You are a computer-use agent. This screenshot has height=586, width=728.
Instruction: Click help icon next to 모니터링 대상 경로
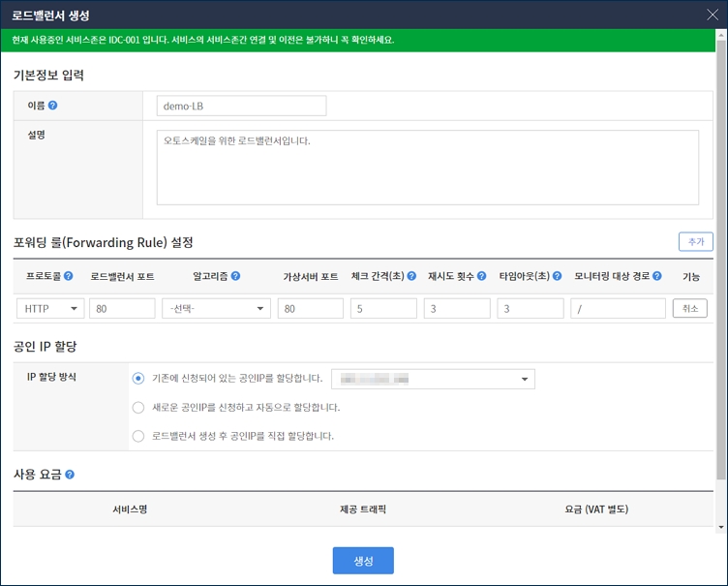[x=657, y=276]
